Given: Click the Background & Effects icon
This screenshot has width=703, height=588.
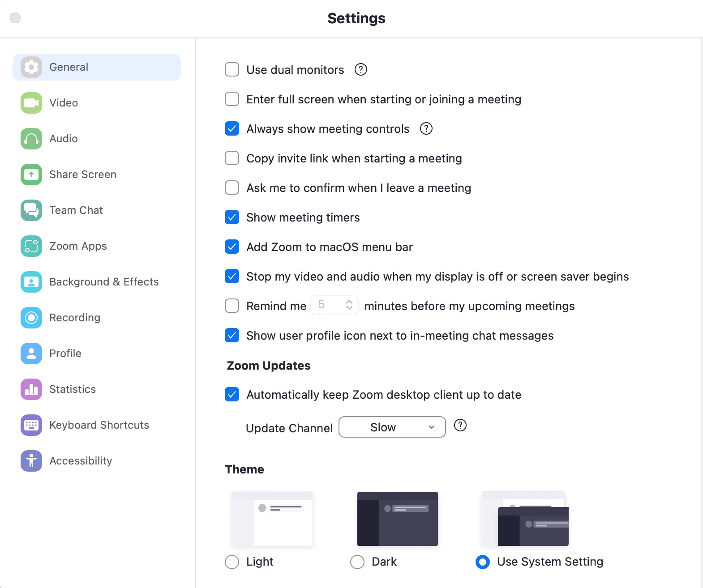Looking at the screenshot, I should point(31,282).
